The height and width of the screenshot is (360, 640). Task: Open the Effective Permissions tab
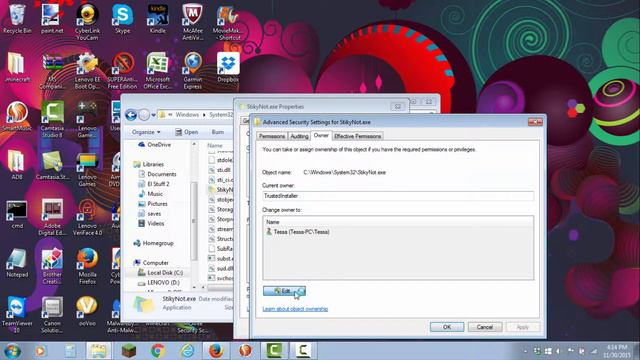pos(358,136)
